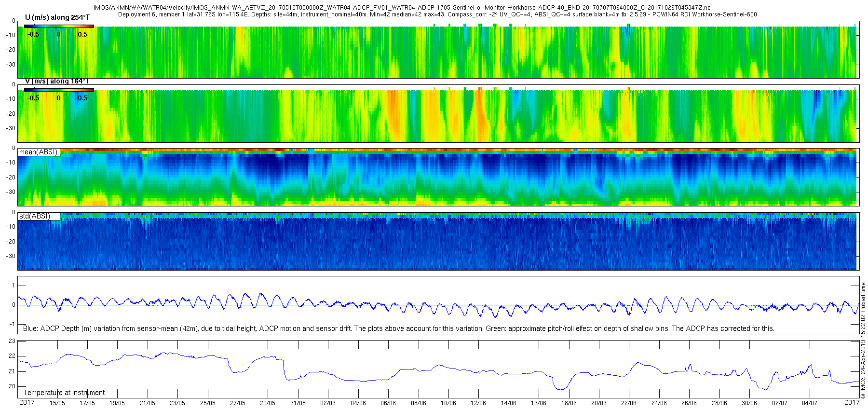Click the U velocity colorbar scale
Viewport: 868px width, 410px height.
click(59, 27)
